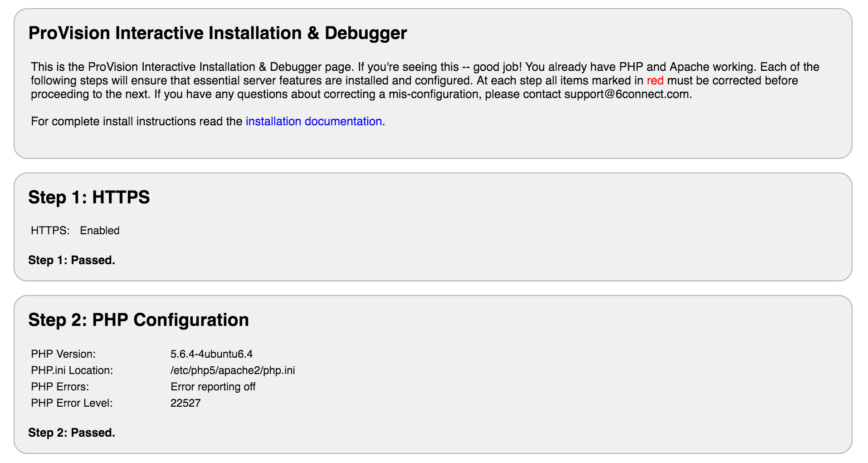Click the HTTPS Enabled status value

pyautogui.click(x=100, y=231)
